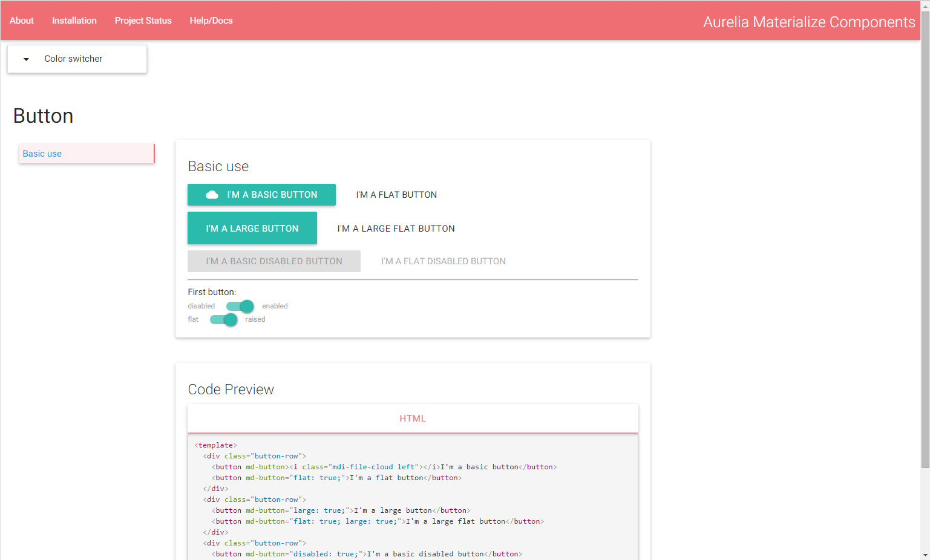Open Project Status in navbar
Screen dimensions: 930x560
(143, 21)
